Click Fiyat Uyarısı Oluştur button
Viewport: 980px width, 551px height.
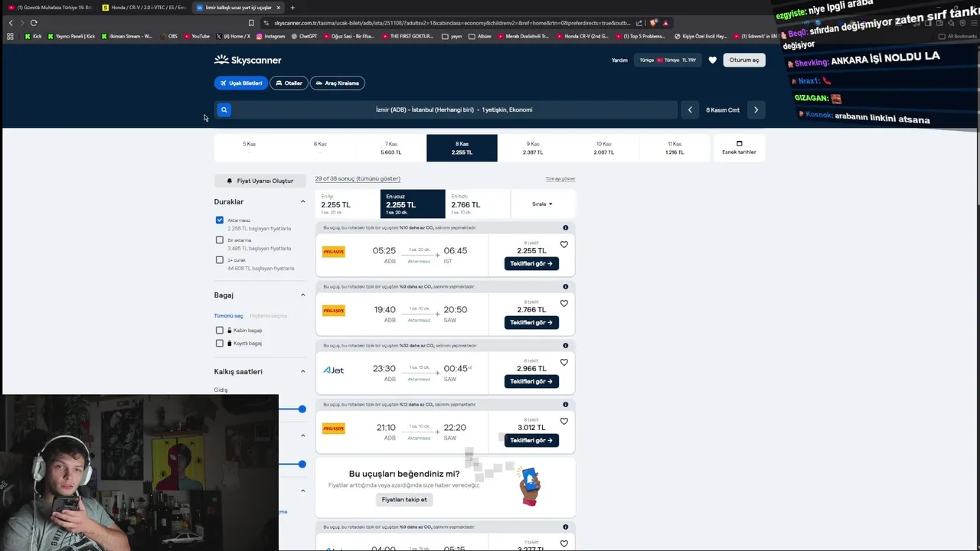pos(260,181)
